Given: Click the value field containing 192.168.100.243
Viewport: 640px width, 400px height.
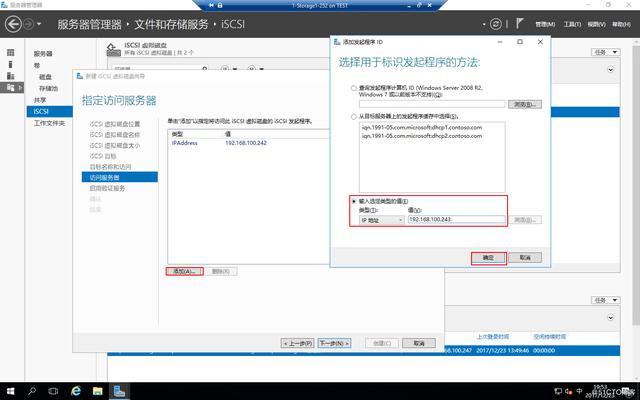Looking at the screenshot, I should point(456,220).
